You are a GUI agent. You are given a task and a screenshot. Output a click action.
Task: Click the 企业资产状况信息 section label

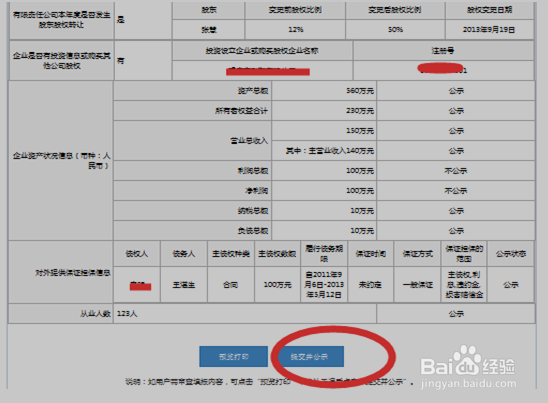62,160
